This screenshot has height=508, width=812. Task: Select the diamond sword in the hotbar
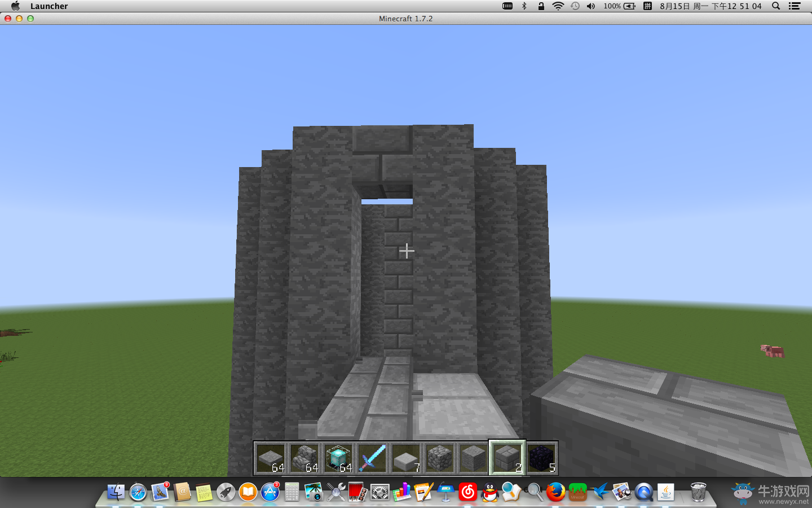coord(372,458)
